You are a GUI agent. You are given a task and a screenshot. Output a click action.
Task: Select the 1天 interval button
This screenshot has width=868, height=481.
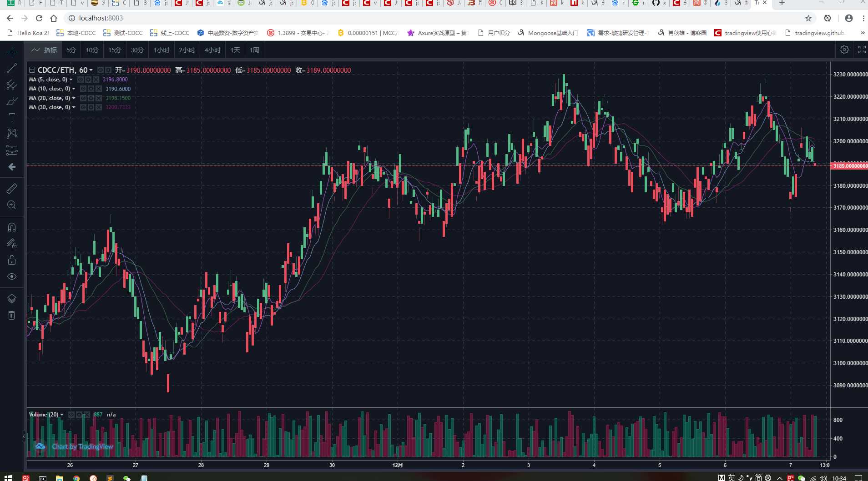pyautogui.click(x=235, y=50)
